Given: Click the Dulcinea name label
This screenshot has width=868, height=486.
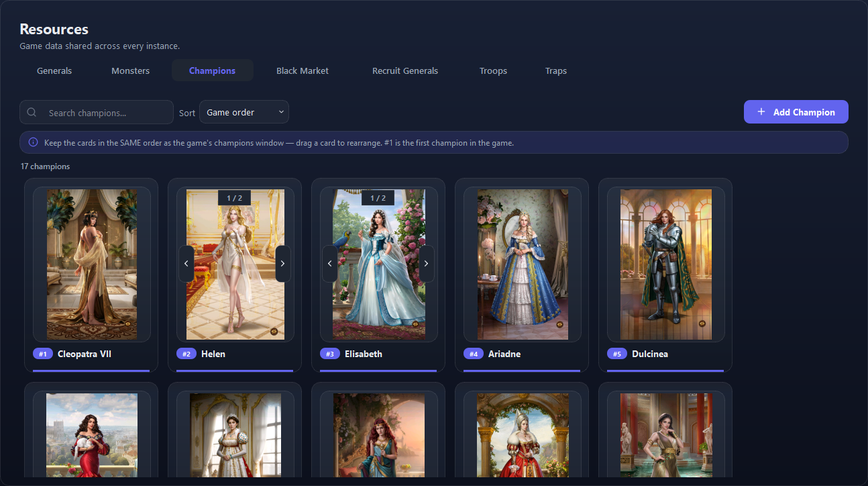Looking at the screenshot, I should [x=650, y=354].
